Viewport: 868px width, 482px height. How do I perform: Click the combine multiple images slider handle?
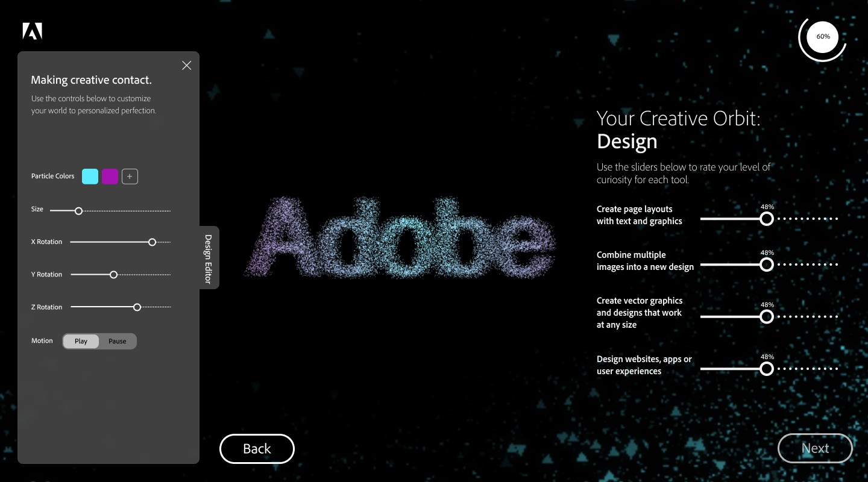[767, 264]
